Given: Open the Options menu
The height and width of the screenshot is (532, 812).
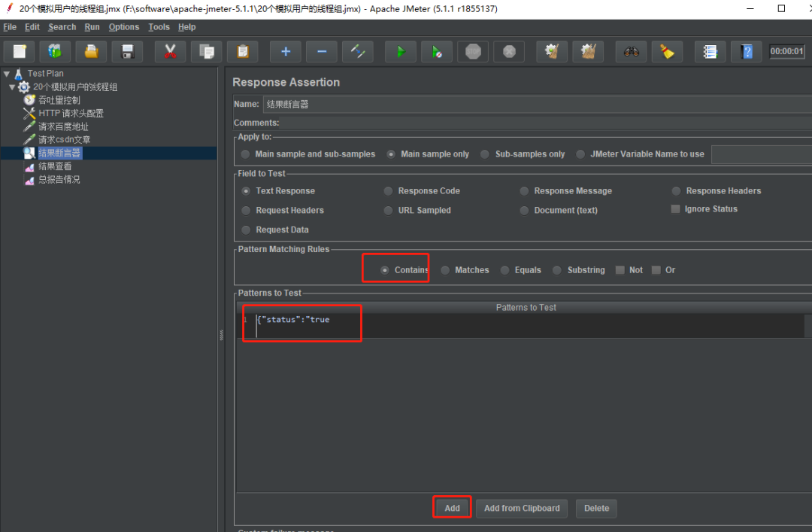Looking at the screenshot, I should coord(124,27).
